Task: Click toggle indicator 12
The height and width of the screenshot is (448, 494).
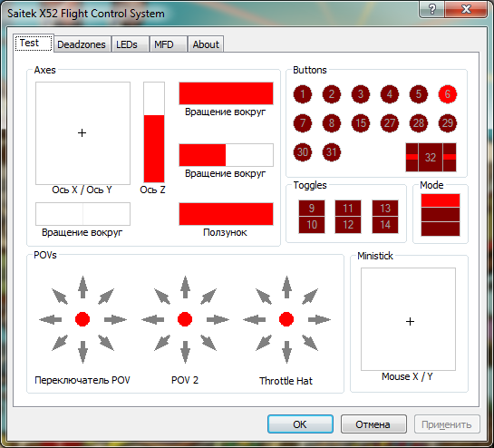Action: (x=348, y=225)
